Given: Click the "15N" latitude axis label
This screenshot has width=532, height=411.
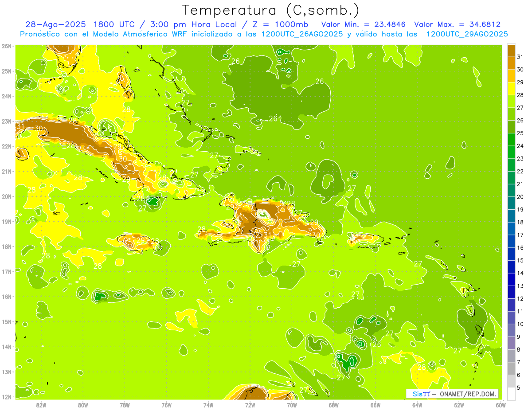Looking at the screenshot, I should click(x=7, y=322).
